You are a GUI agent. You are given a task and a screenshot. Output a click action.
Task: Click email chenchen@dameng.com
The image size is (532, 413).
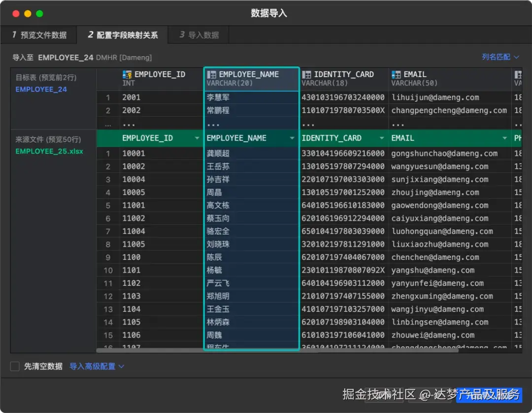(435, 257)
